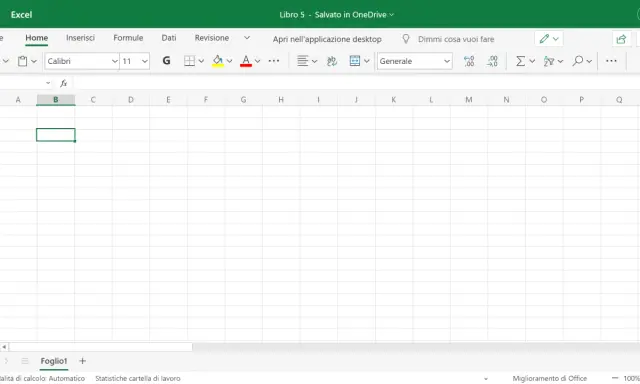Apply cell borders icon
640x384 pixels.
(x=189, y=61)
